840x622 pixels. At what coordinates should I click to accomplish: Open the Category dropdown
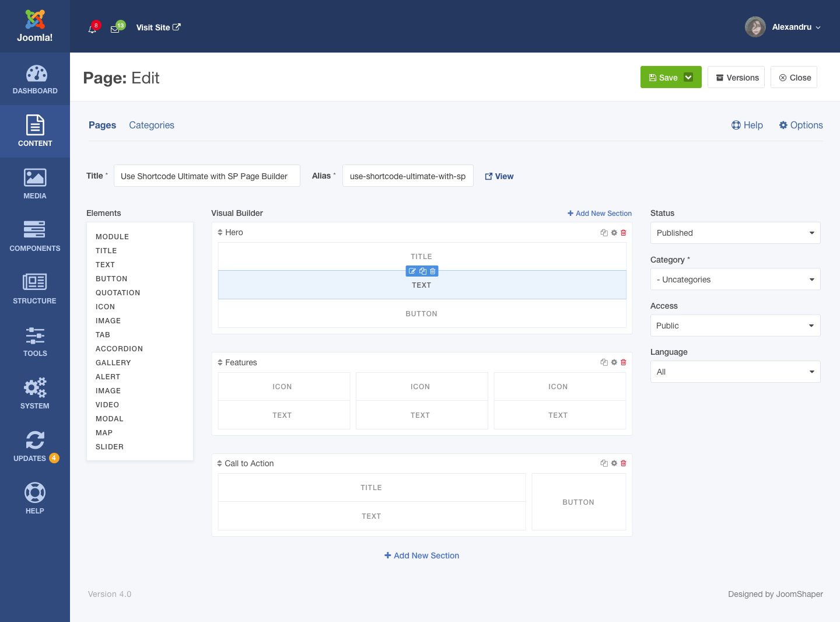[735, 279]
